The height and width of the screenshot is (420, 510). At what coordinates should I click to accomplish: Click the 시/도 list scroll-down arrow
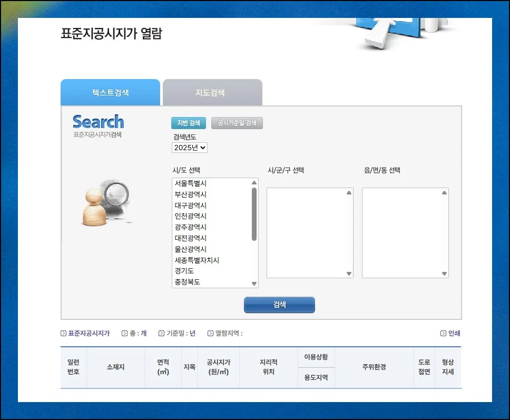(254, 284)
